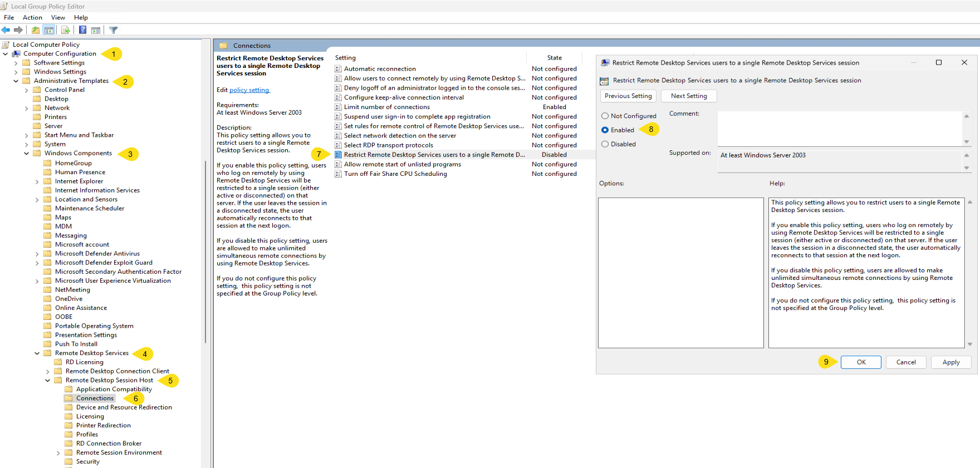The width and height of the screenshot is (980, 468).
Task: Click the Comment box scrollbar down arrow
Action: (x=967, y=142)
